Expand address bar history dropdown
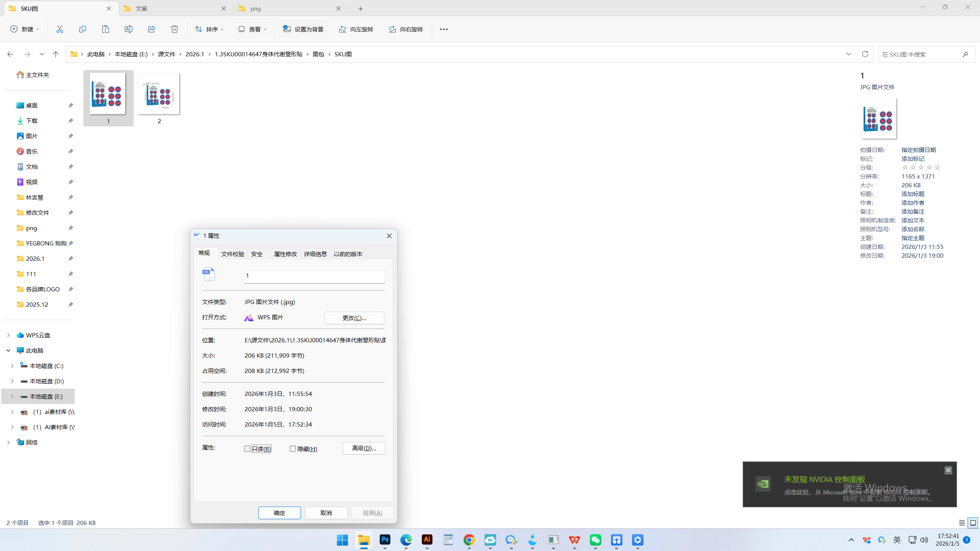 849,54
